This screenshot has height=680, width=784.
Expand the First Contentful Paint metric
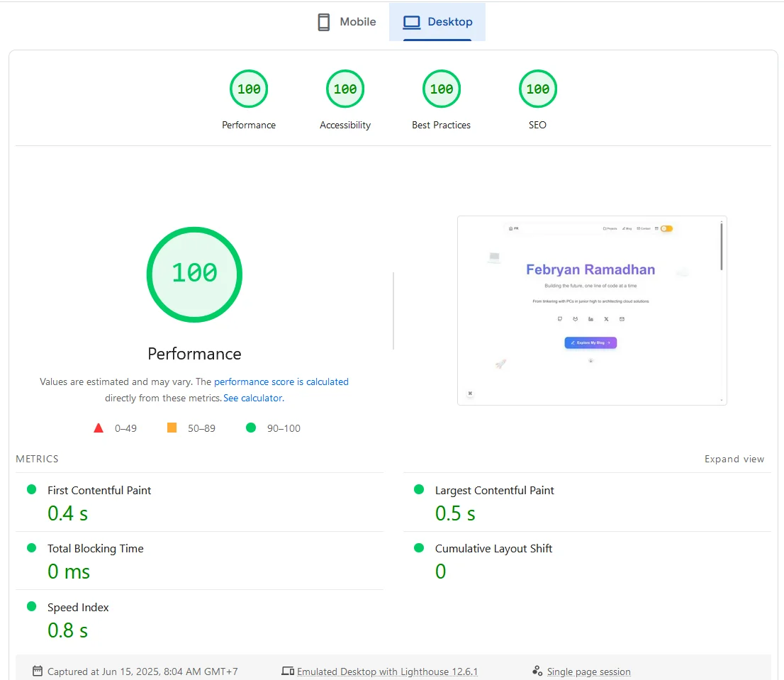tap(99, 490)
